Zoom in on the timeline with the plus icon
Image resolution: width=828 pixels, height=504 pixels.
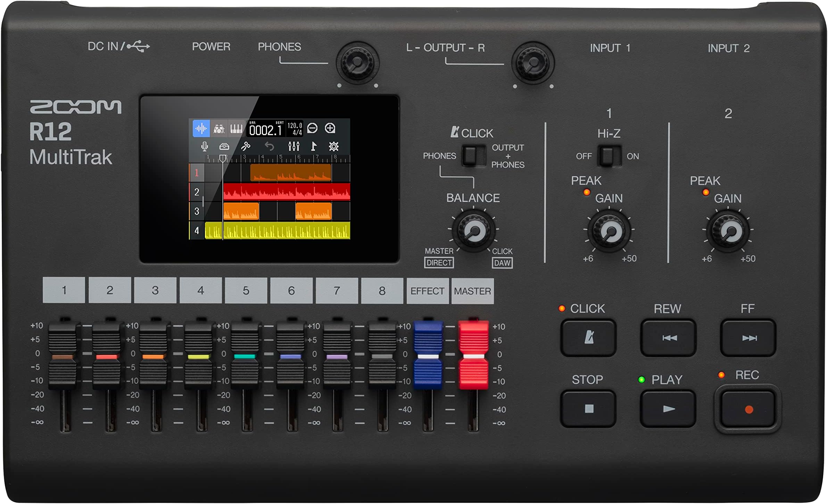pos(331,129)
